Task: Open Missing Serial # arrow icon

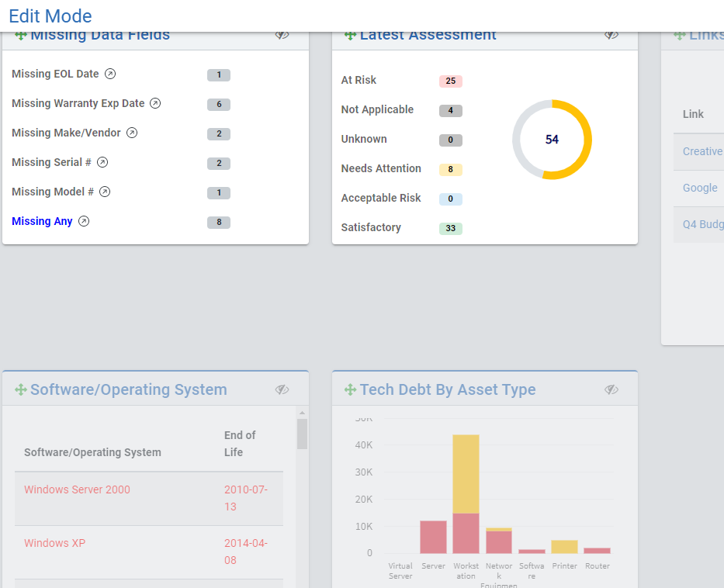Action: pos(102,162)
